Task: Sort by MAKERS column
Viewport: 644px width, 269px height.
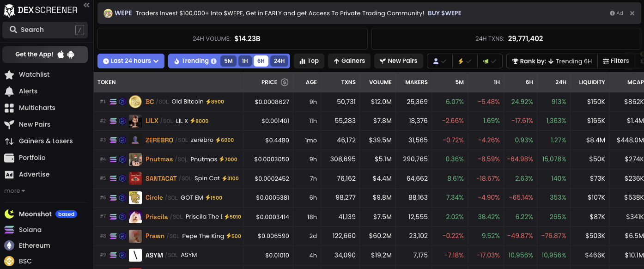Action: [416, 82]
